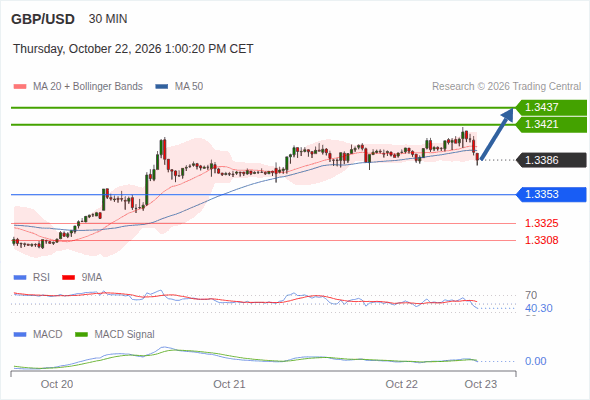Click the MACD Signal green legend marker
590x400 pixels.
pos(82,335)
